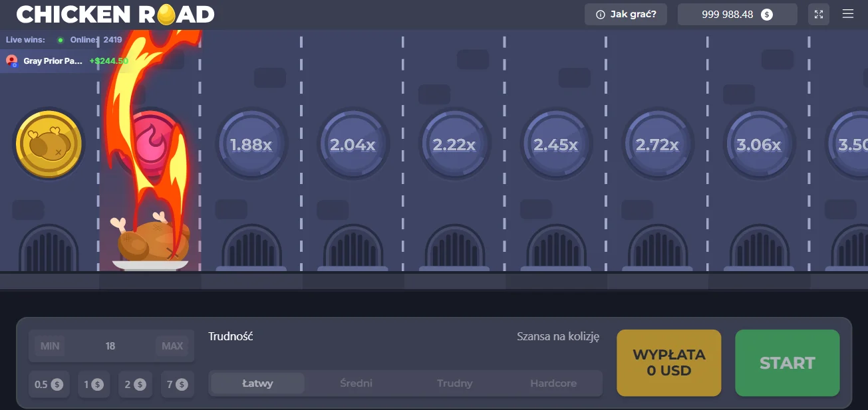Select the Trudny difficulty
The width and height of the screenshot is (868, 410).
tap(455, 383)
